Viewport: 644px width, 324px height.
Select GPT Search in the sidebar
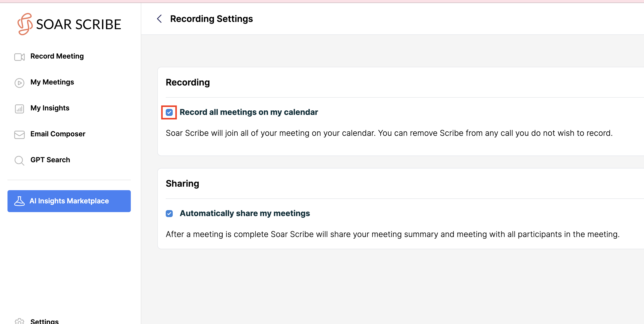tap(50, 160)
